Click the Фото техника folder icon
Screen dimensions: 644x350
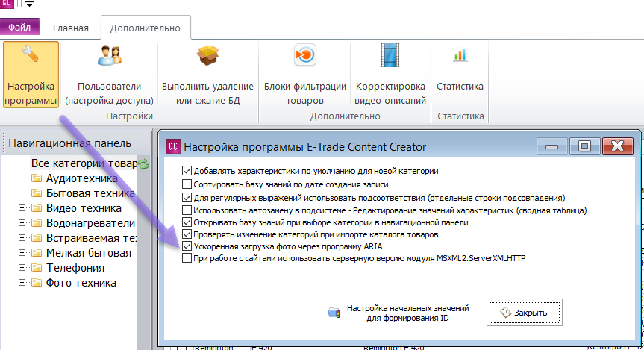click(37, 283)
